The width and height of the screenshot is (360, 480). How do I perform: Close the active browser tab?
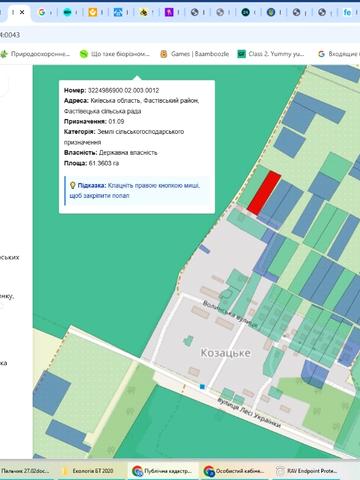[22, 12]
